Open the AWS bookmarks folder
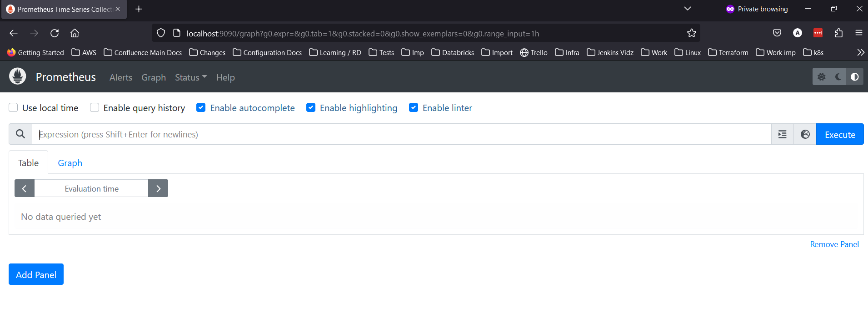Viewport: 868px width, 324px height. (84, 52)
